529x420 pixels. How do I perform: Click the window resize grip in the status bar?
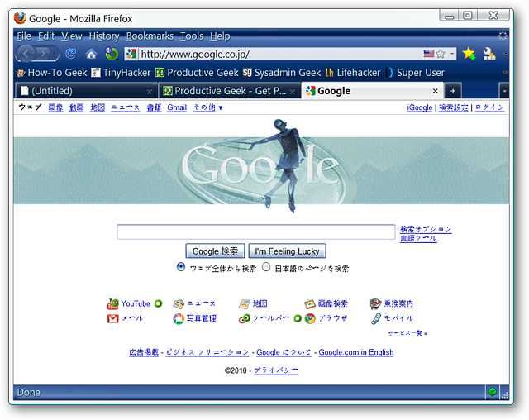(x=504, y=395)
